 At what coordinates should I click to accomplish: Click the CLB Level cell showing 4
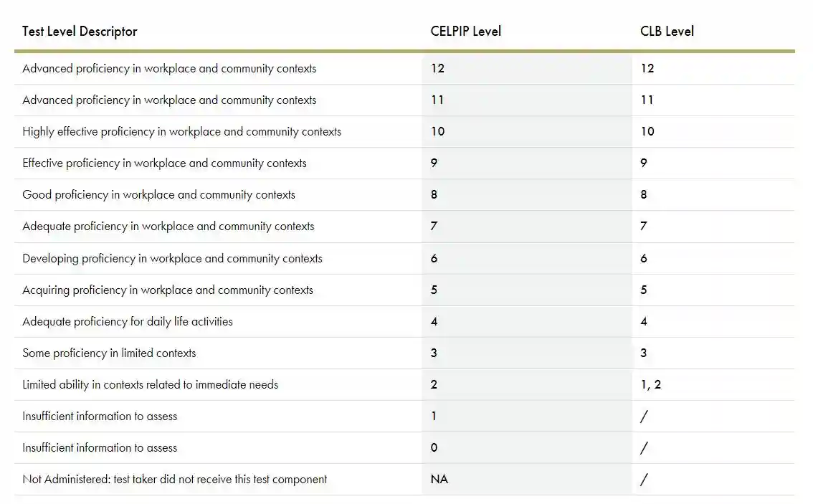[x=643, y=322]
